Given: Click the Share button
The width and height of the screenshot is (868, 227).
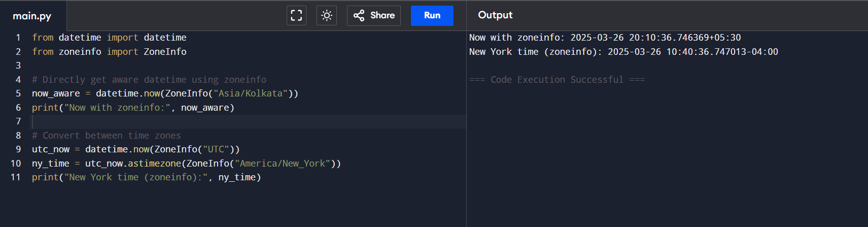Looking at the screenshot, I should (374, 15).
